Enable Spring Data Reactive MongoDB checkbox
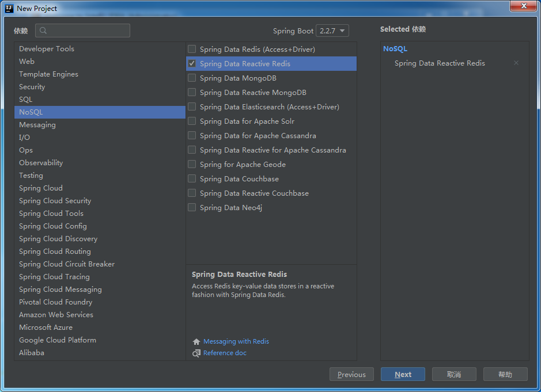541x392 pixels. (192, 93)
